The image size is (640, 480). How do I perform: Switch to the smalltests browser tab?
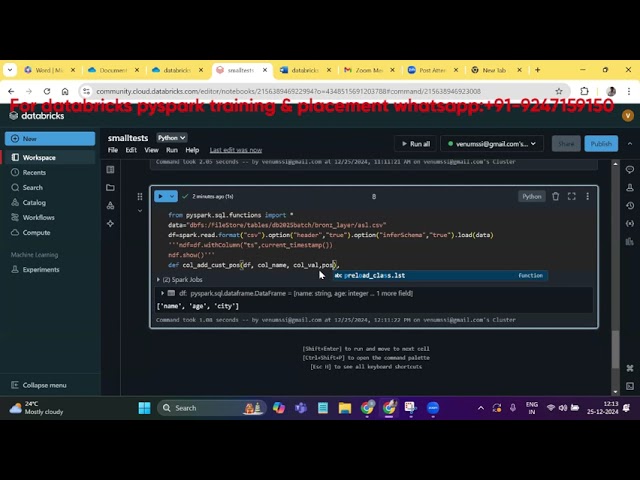point(242,70)
